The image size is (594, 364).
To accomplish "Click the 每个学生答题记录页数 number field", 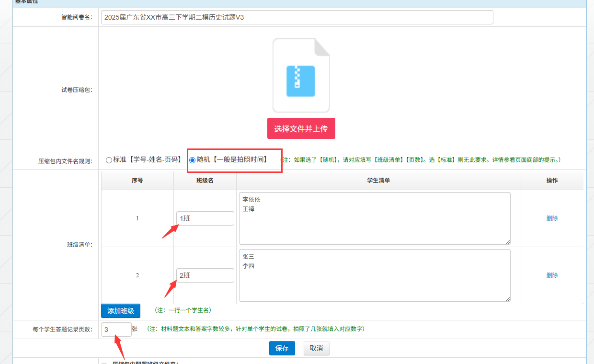I will tap(116, 330).
